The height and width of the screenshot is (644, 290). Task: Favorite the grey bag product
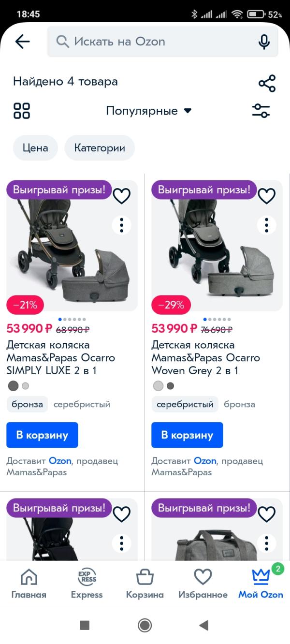(x=266, y=514)
